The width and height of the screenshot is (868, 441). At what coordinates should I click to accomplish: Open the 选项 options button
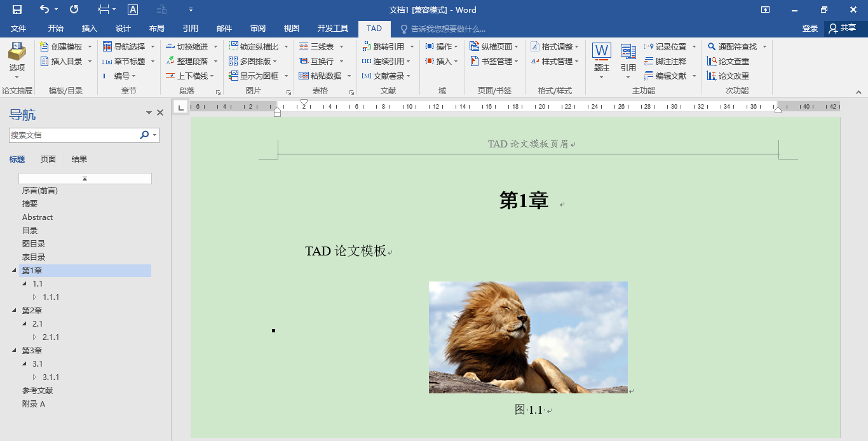(17, 60)
